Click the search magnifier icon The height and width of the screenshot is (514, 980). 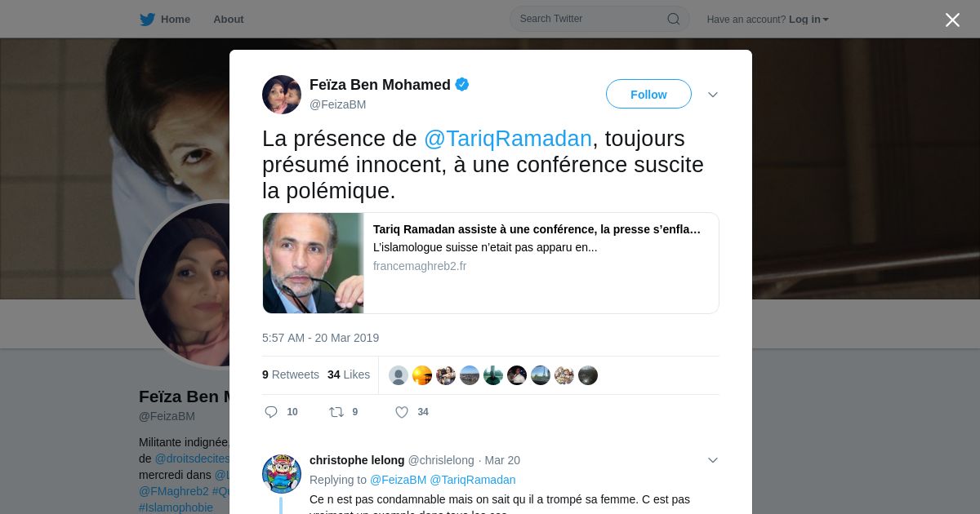tap(674, 19)
